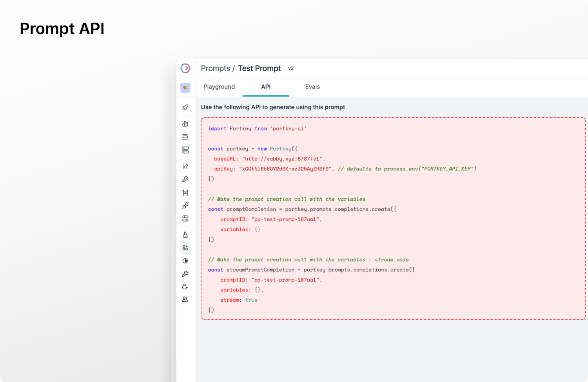Open the wrench settings icon in sidebar

(185, 274)
